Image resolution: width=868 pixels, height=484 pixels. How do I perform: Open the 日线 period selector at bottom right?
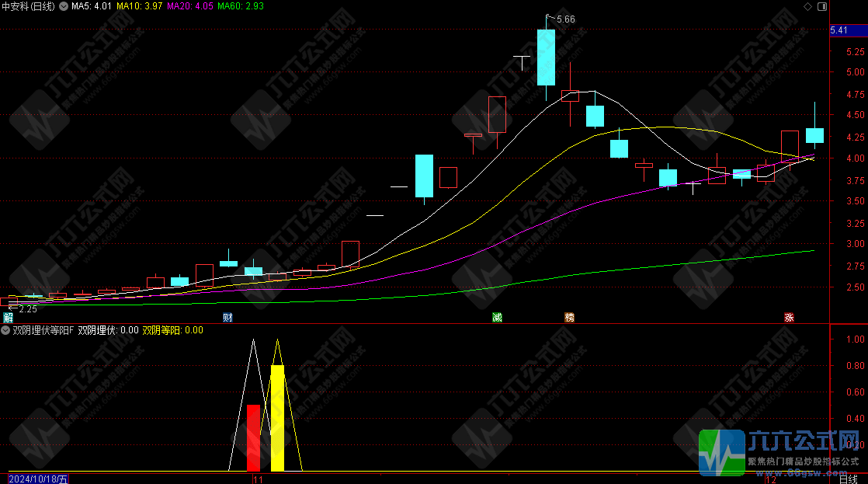click(849, 479)
